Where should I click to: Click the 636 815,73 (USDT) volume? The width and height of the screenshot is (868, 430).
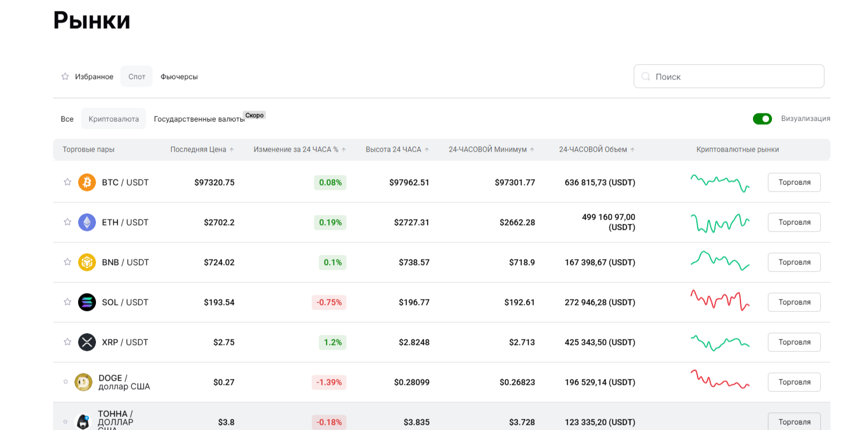coord(600,182)
